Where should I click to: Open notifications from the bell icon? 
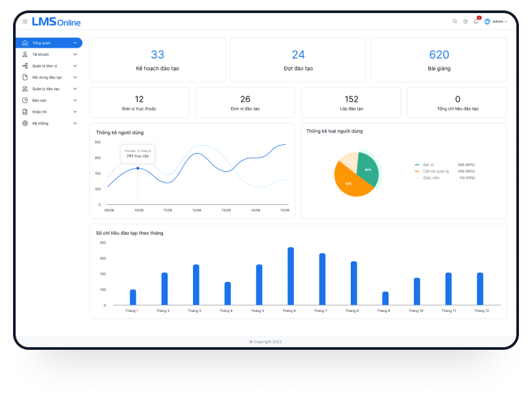pos(476,22)
